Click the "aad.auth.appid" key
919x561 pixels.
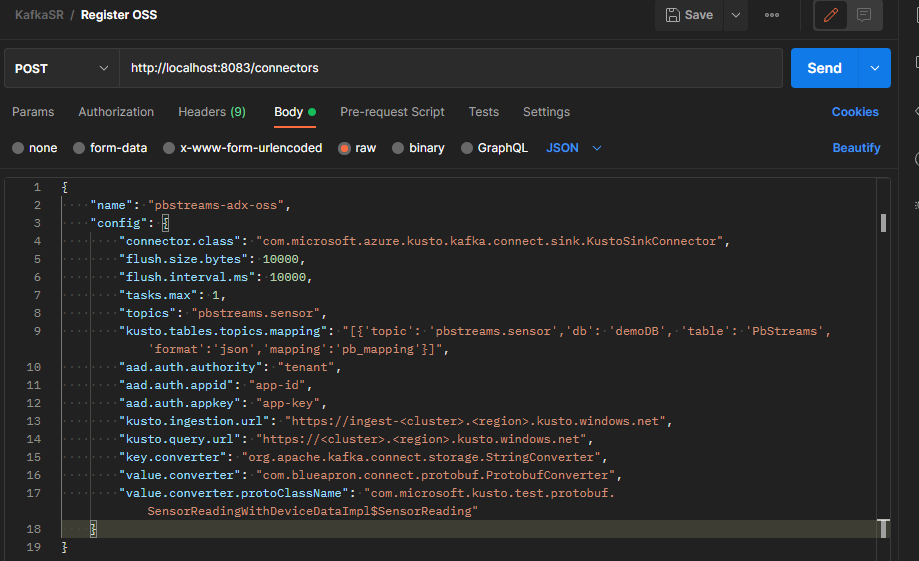(176, 385)
